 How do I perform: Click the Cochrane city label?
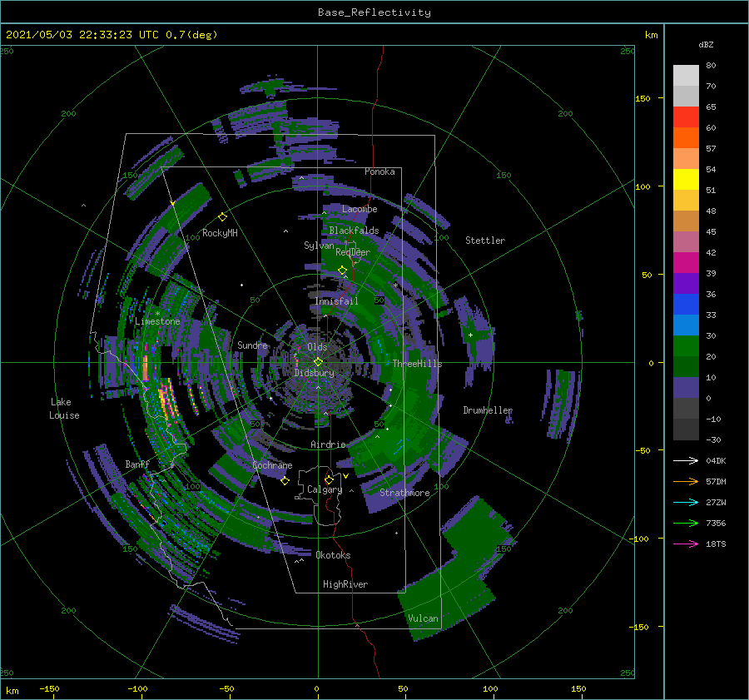pyautogui.click(x=272, y=465)
